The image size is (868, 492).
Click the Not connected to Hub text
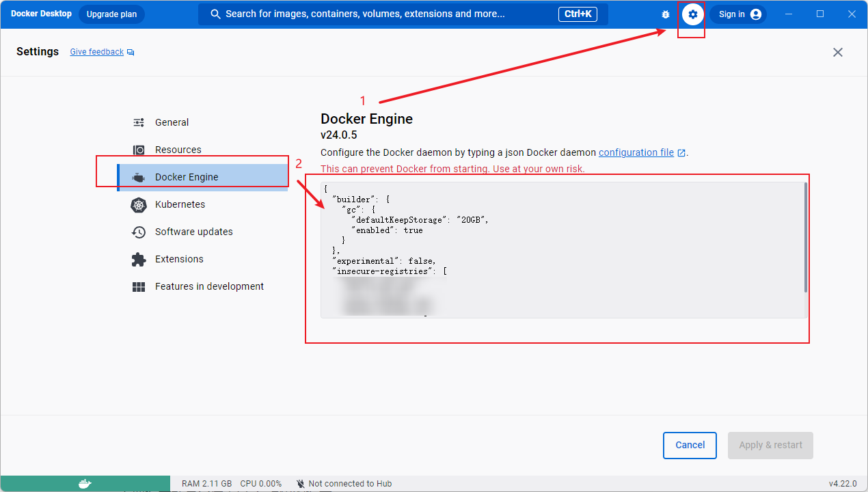350,484
